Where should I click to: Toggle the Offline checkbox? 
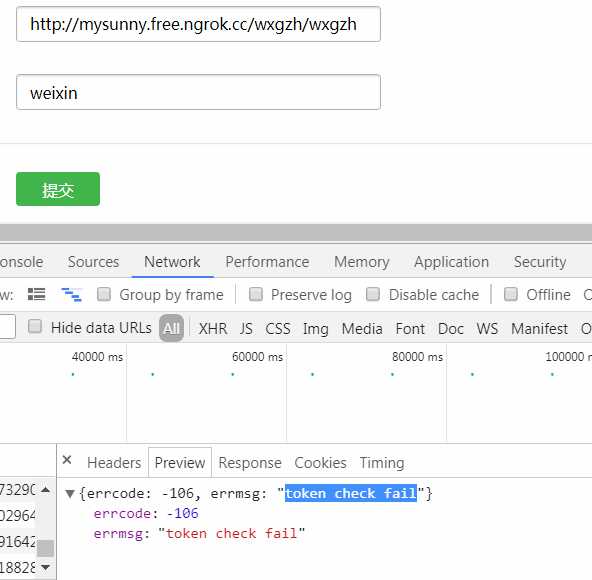point(511,294)
